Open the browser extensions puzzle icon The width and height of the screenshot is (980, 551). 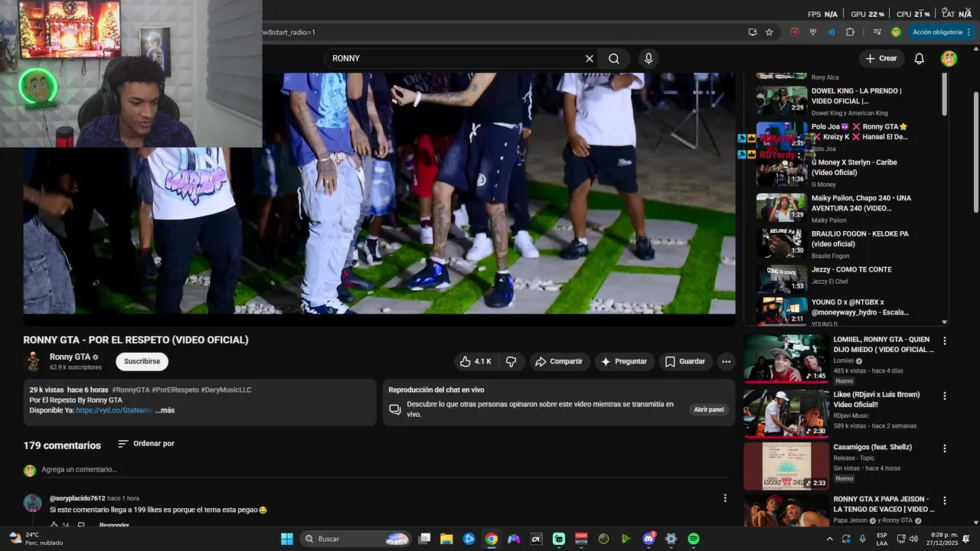tap(850, 32)
